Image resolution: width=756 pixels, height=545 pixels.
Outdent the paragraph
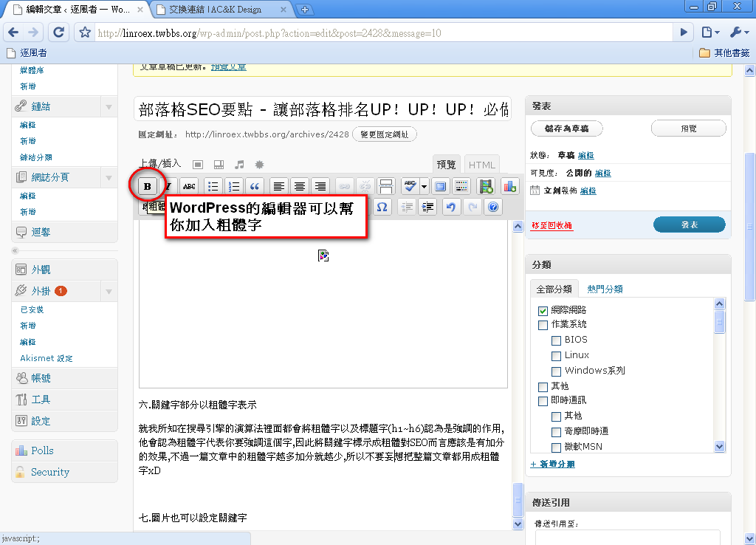tap(407, 207)
